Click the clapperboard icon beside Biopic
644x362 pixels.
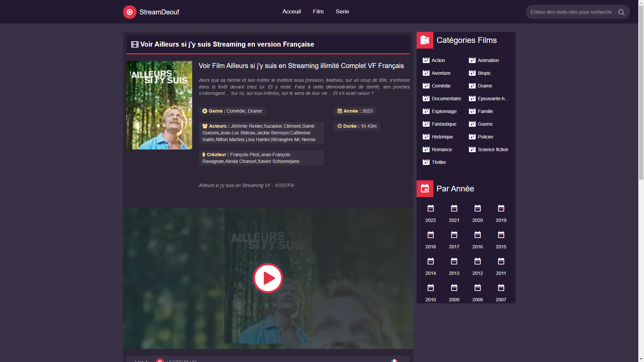(x=472, y=73)
